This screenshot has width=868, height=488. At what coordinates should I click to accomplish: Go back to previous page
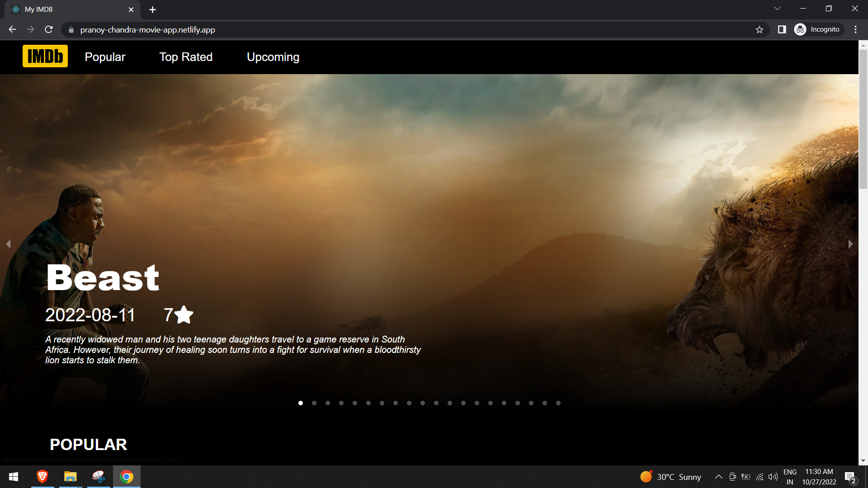[12, 30]
